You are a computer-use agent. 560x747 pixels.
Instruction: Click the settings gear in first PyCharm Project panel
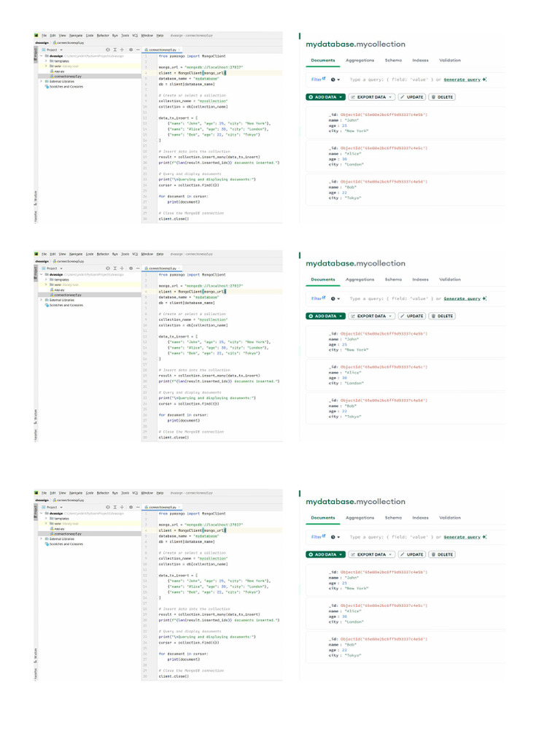coord(131,50)
